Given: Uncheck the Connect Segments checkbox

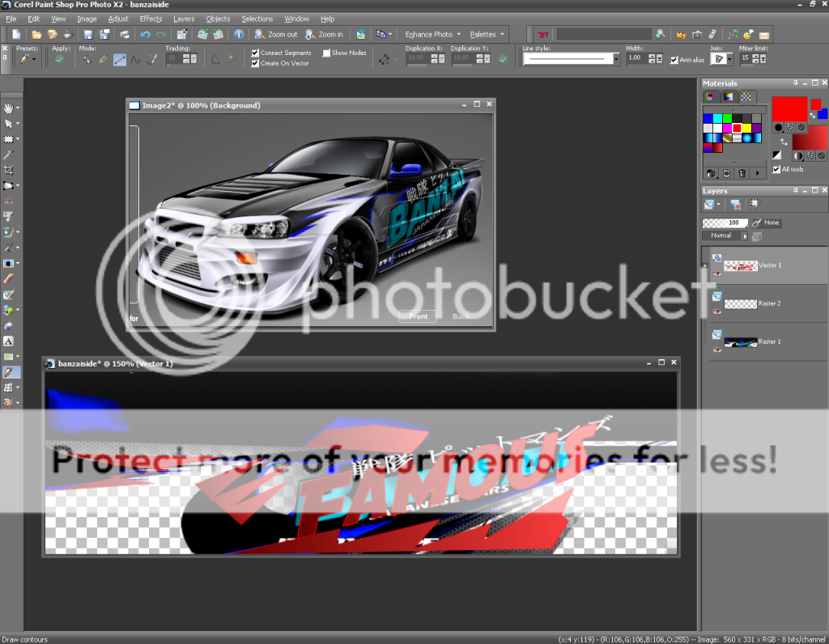Looking at the screenshot, I should [x=256, y=53].
